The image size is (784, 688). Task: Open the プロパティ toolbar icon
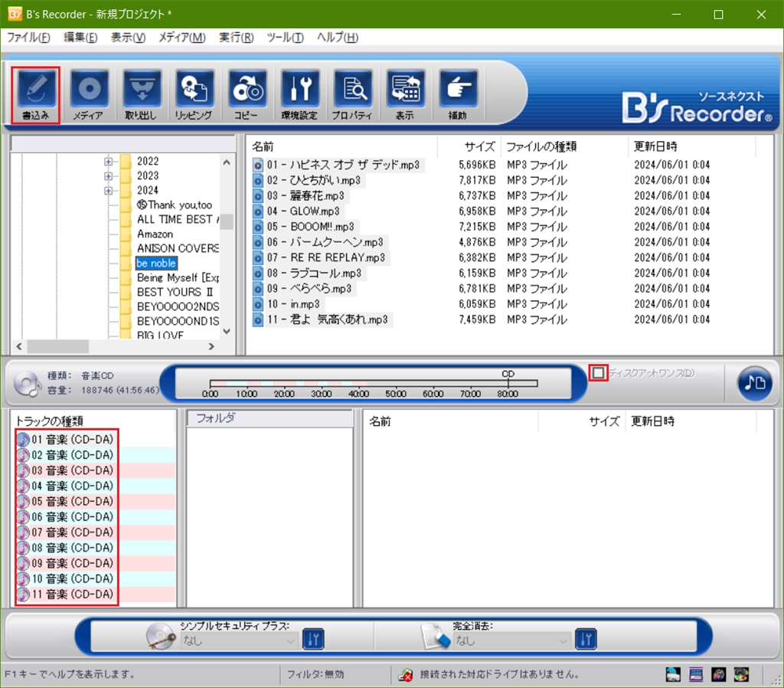click(x=352, y=94)
